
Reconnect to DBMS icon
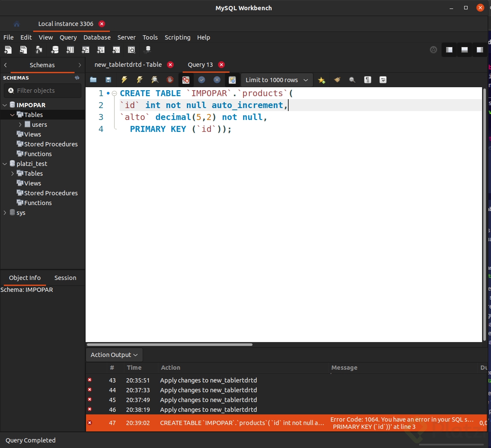pos(147,50)
